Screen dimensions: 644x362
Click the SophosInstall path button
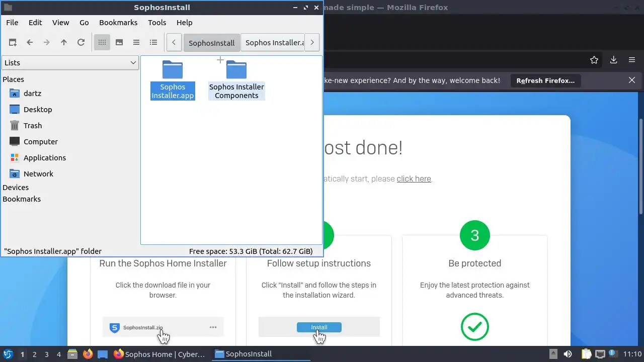(x=212, y=43)
